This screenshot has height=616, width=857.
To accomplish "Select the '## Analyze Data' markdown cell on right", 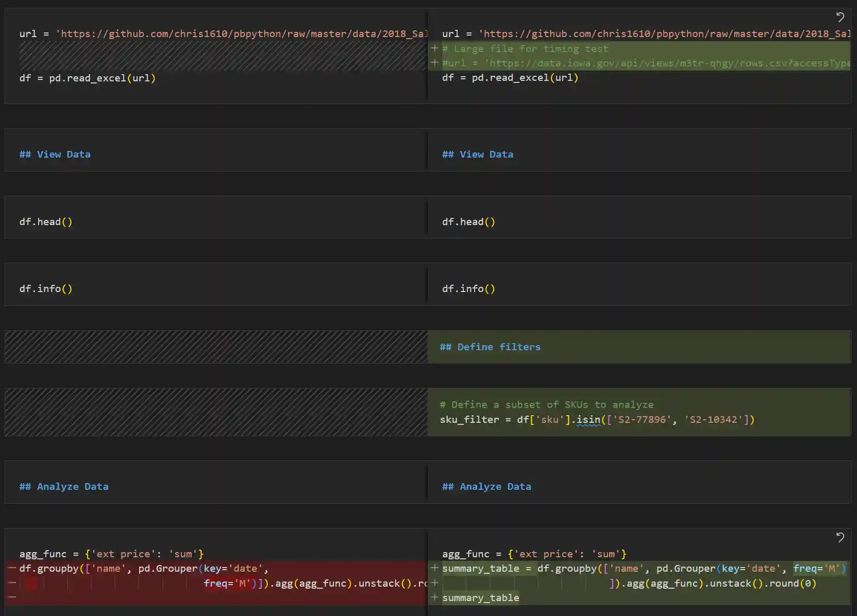I will [x=486, y=486].
